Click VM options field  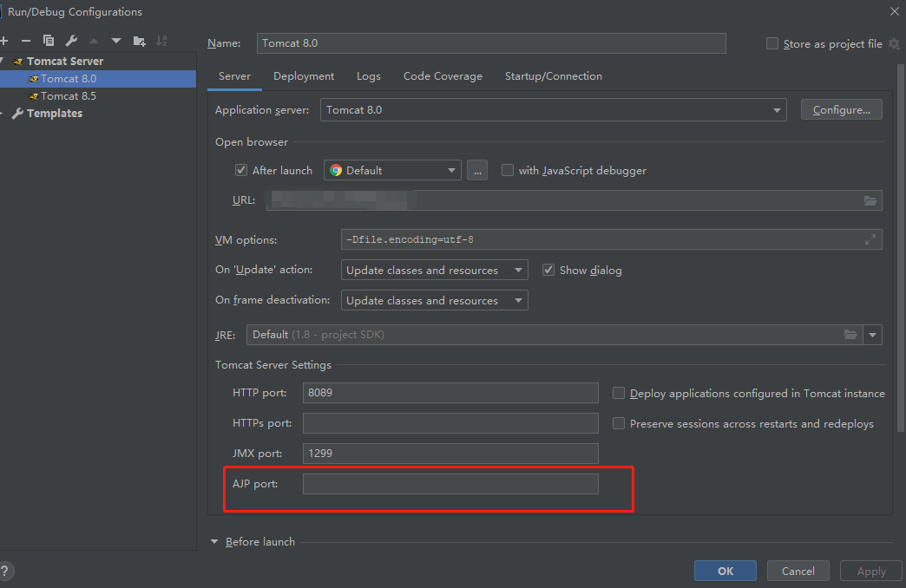point(611,239)
